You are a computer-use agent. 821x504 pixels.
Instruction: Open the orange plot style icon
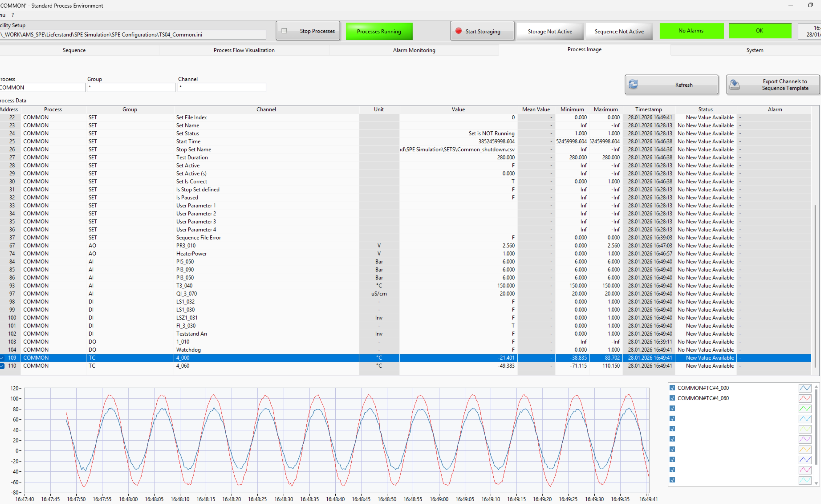click(x=804, y=449)
